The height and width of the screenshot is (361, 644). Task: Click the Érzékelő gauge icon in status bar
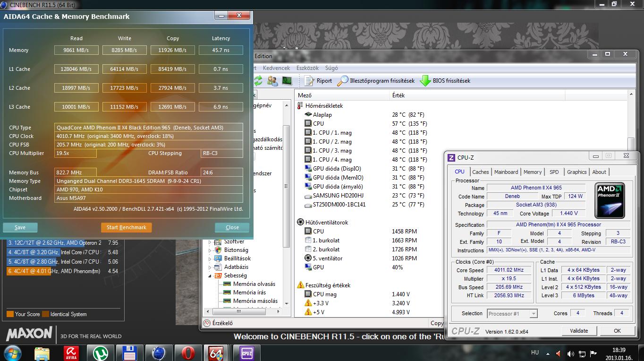click(x=207, y=323)
